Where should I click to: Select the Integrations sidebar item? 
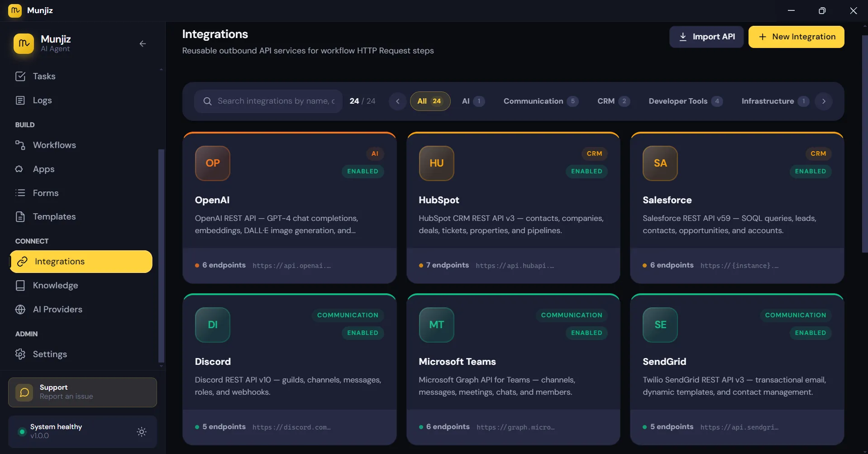pyautogui.click(x=81, y=262)
